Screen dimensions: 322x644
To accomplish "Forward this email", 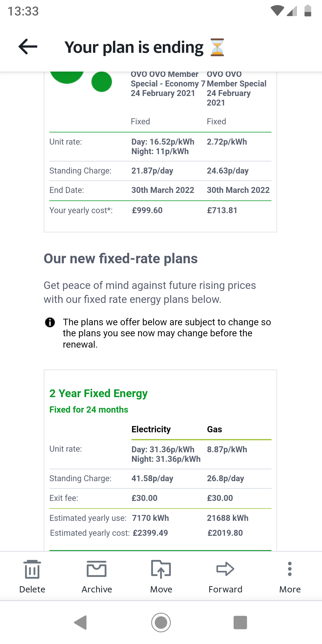I will pyautogui.click(x=225, y=576).
